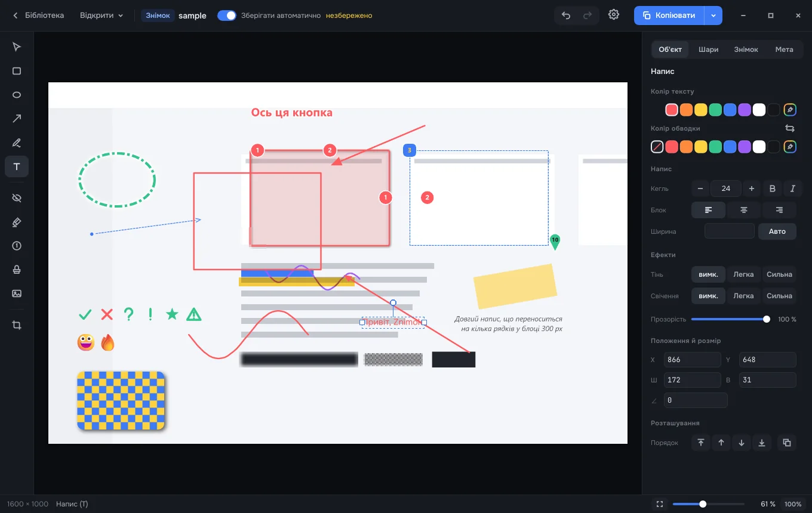
Task: Open settings via the gear icon
Action: (614, 15)
